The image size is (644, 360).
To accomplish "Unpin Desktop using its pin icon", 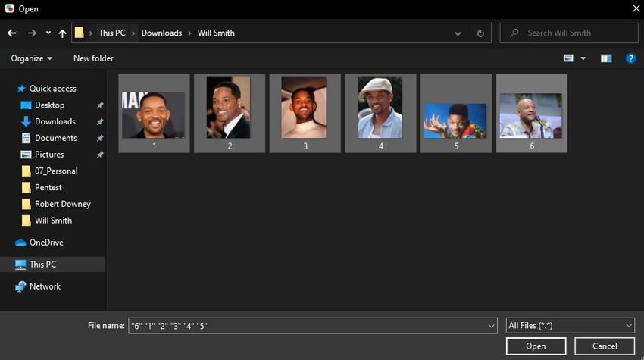I will click(x=100, y=105).
